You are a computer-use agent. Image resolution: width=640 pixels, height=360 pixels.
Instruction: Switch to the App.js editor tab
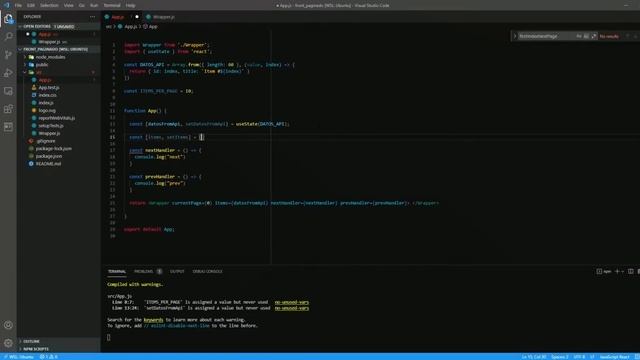(121, 17)
